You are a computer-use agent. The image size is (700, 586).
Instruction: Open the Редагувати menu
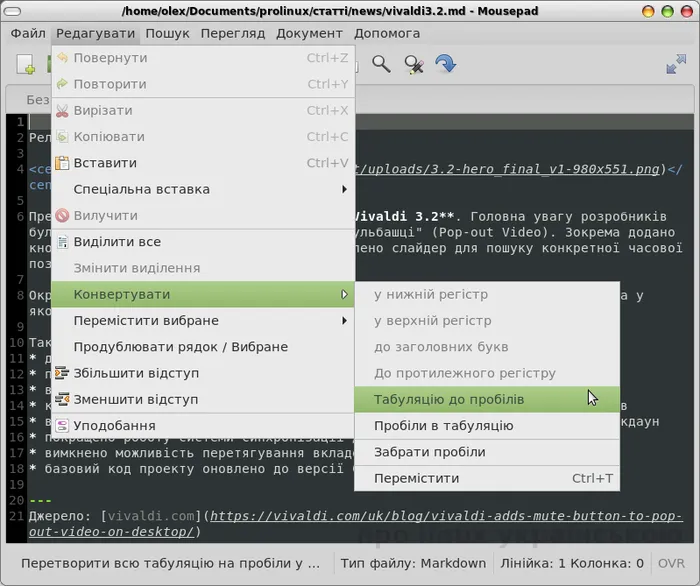96,33
